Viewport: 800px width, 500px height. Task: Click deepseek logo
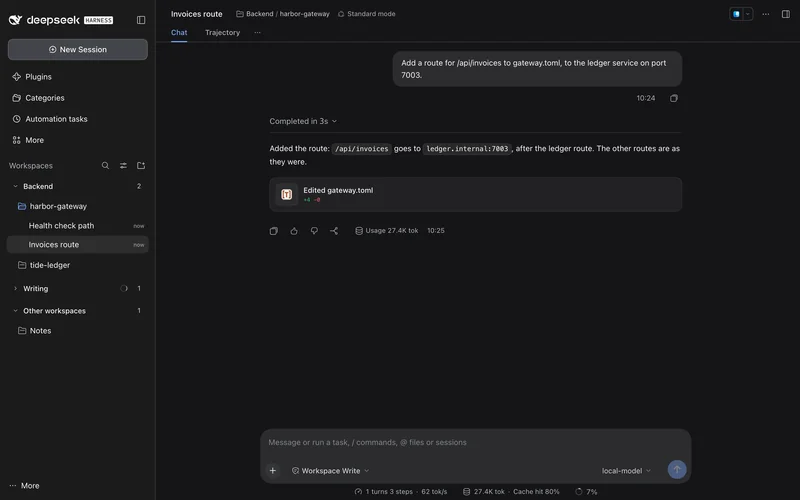click(61, 20)
